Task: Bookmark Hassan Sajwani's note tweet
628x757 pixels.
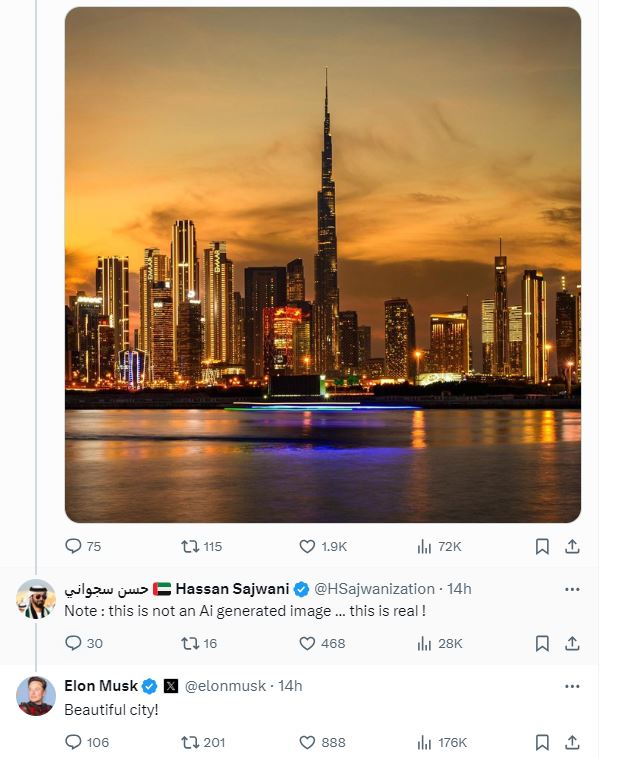Action: point(542,643)
